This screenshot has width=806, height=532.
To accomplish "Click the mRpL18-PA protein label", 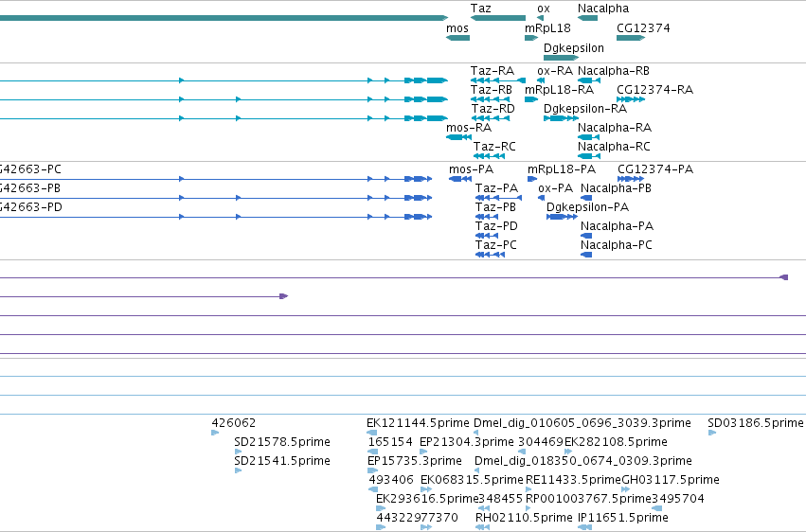I will tap(562, 168).
